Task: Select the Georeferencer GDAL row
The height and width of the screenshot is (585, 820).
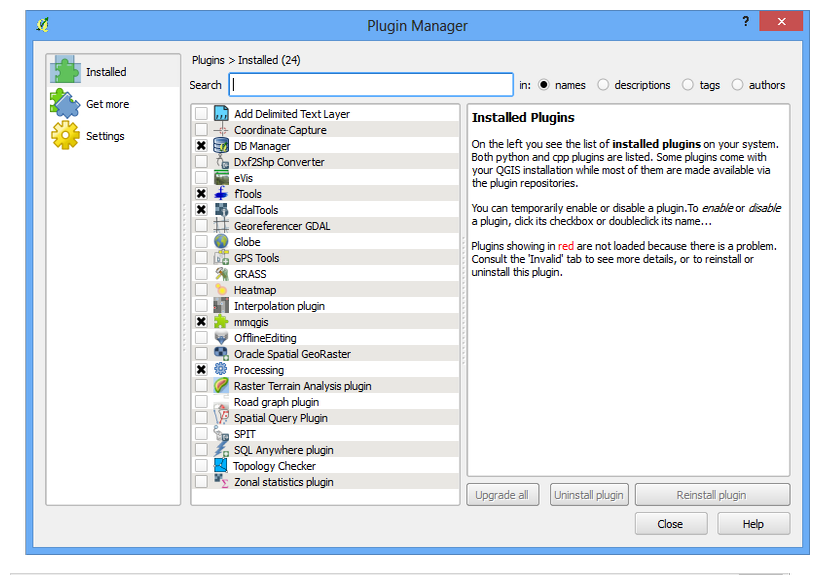Action: [325, 226]
